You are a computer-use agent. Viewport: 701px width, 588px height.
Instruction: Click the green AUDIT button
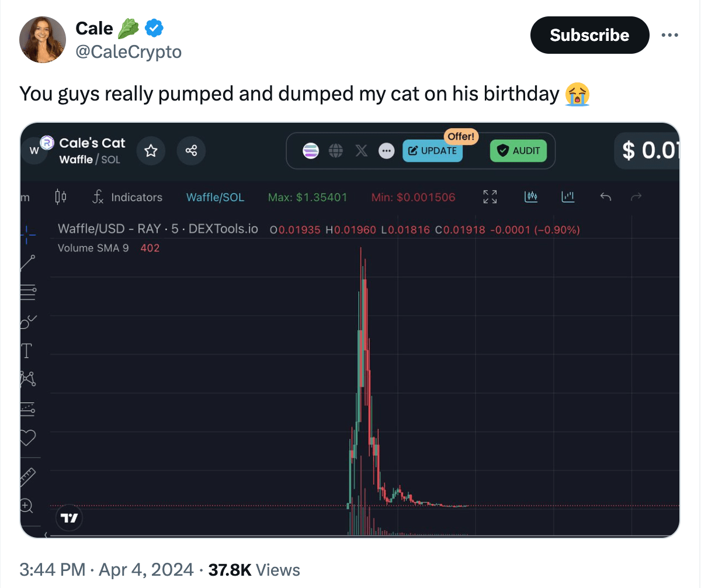click(519, 151)
